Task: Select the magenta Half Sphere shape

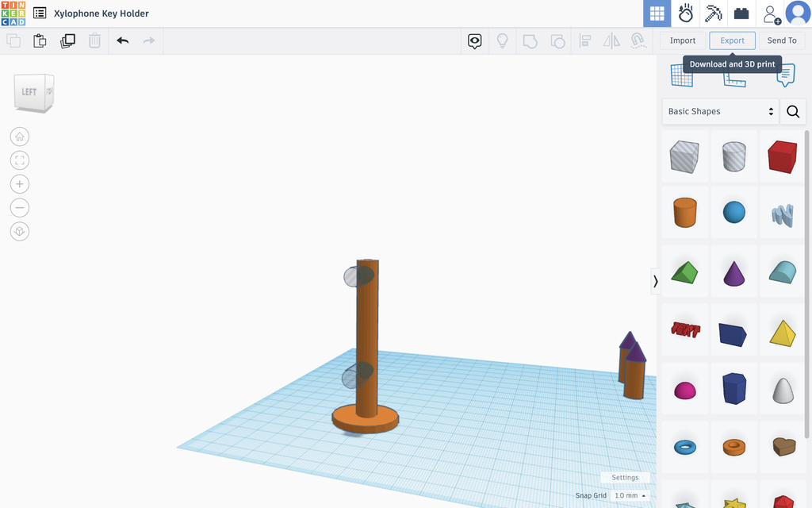Action: click(684, 390)
